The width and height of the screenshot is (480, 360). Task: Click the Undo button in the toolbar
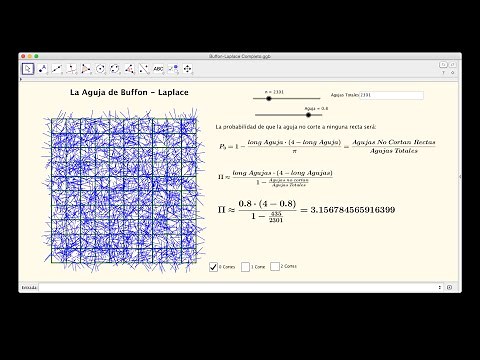coord(443,65)
